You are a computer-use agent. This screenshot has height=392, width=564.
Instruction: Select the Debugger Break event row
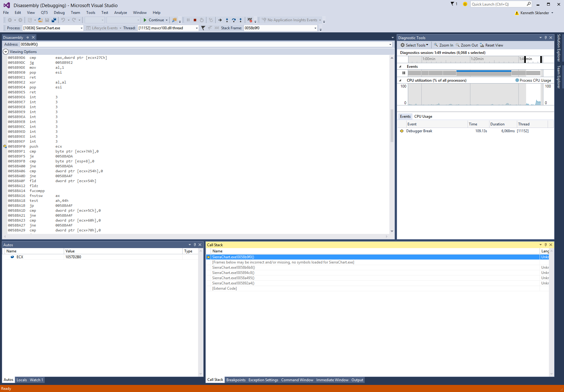pos(476,131)
